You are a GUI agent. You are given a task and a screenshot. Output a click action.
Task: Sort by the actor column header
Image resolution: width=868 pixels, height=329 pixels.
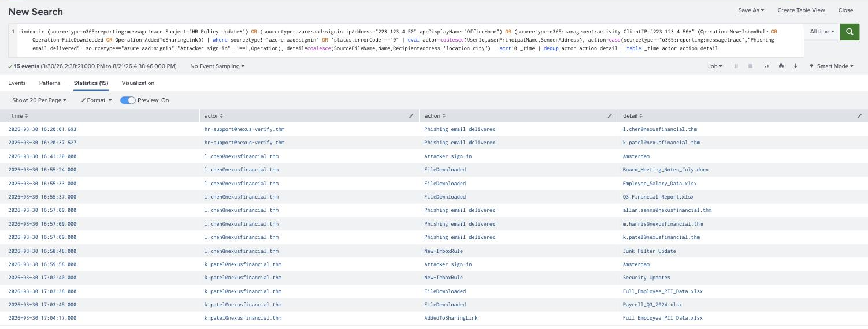pyautogui.click(x=214, y=116)
